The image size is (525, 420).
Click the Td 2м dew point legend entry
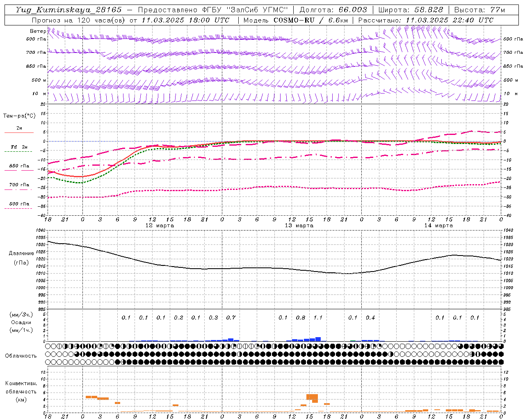pyautogui.click(x=19, y=147)
